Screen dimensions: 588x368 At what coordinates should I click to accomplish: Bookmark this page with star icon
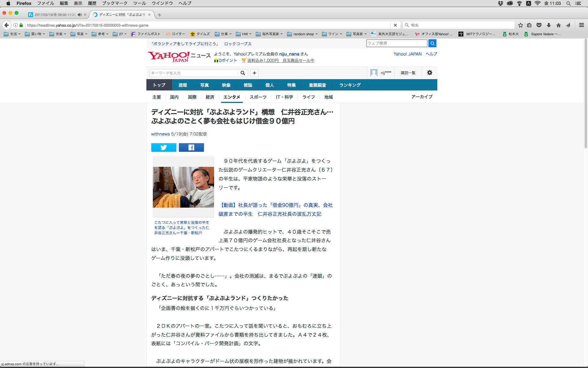tap(520, 25)
